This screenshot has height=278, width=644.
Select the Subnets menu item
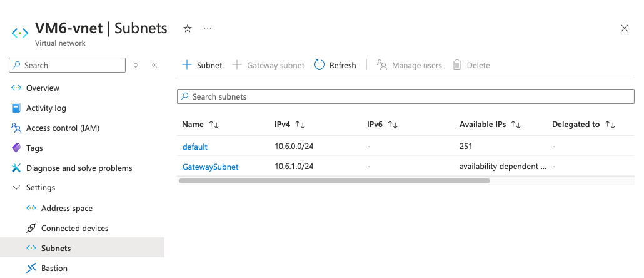tap(82, 247)
